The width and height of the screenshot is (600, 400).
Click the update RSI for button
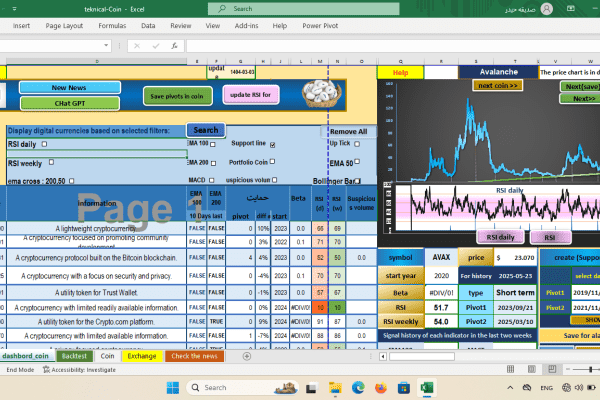tap(251, 95)
